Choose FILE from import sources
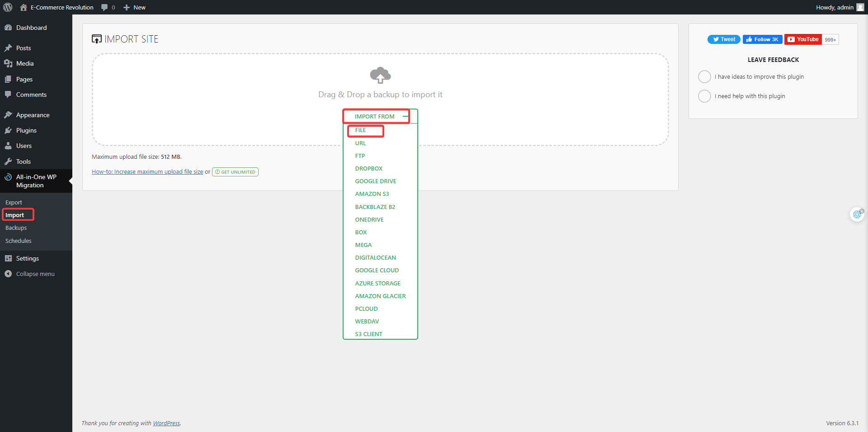 point(361,130)
